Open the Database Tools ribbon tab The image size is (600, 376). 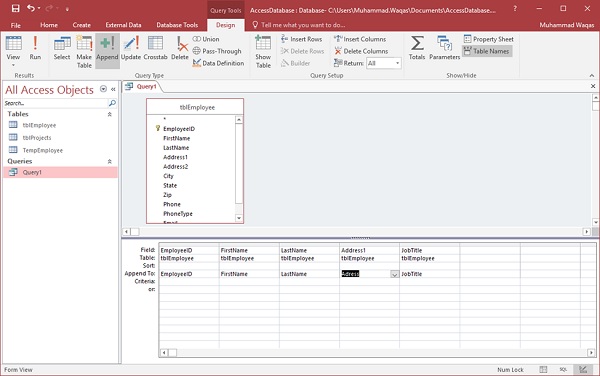click(x=177, y=25)
